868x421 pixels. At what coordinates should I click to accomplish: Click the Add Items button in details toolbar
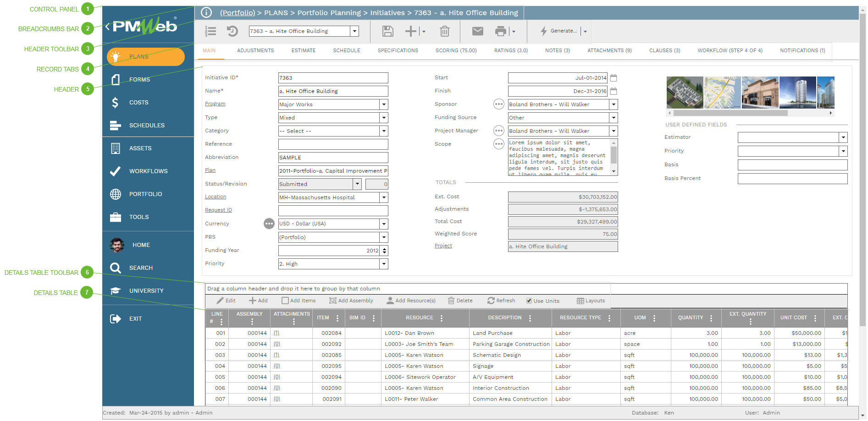point(299,301)
